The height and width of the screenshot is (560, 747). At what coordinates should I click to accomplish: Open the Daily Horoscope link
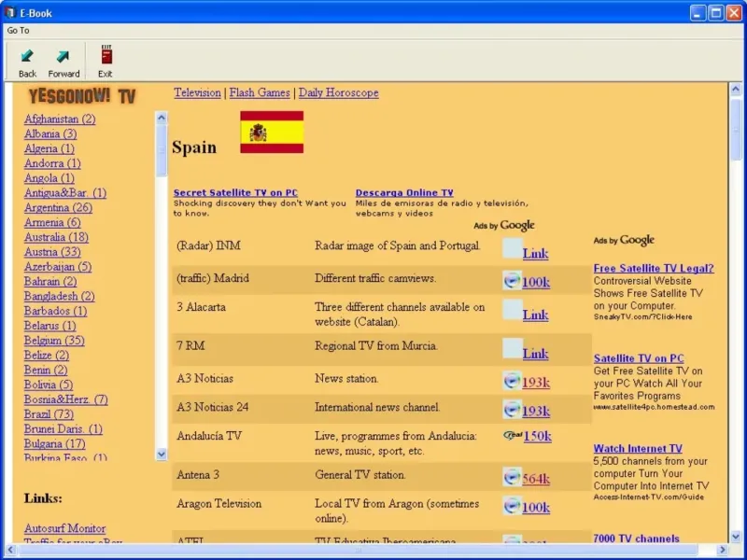(339, 92)
